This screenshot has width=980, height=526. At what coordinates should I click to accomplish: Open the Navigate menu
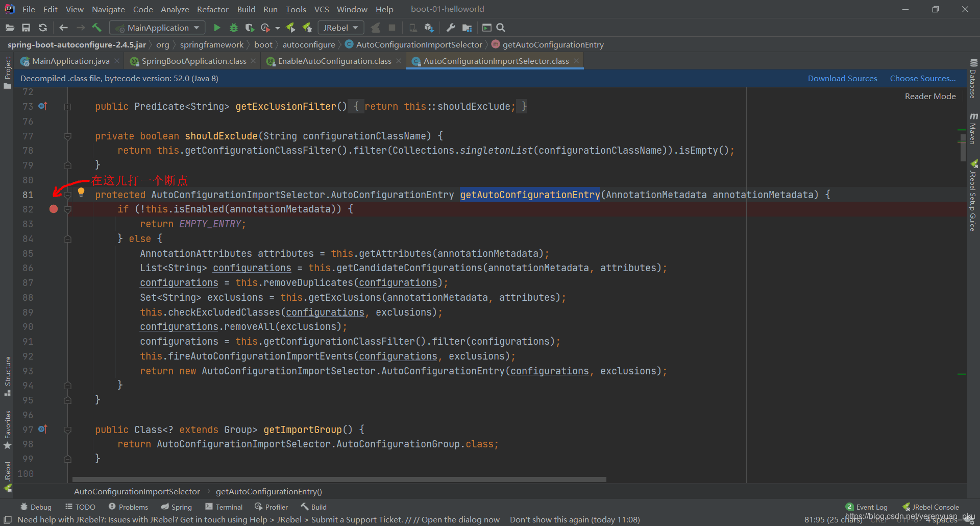(x=108, y=9)
